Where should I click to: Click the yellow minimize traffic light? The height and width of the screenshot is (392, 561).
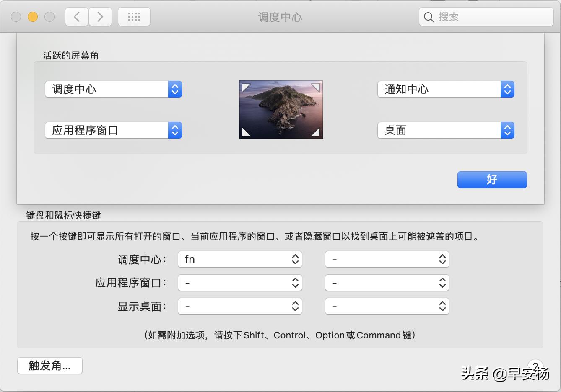tap(33, 17)
